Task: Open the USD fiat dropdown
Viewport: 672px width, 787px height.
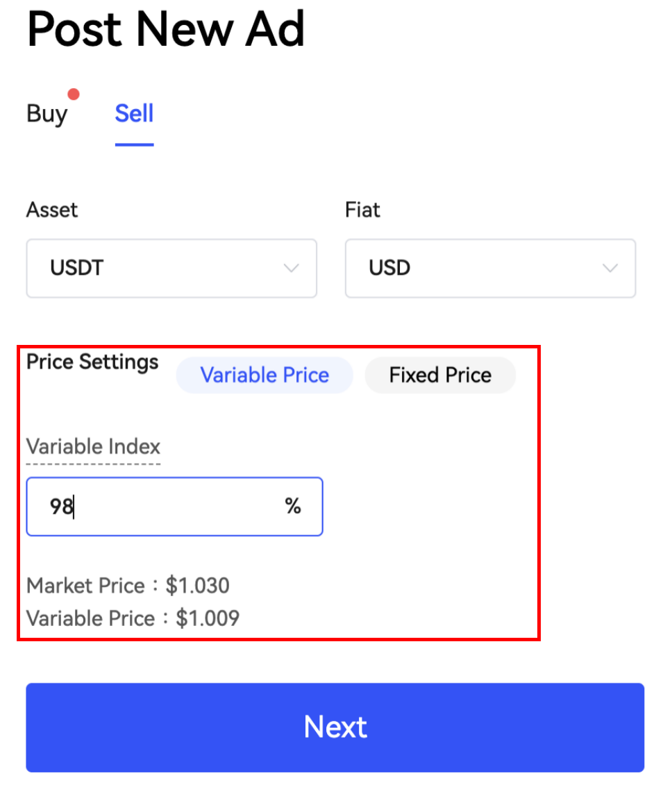Action: 490,269
